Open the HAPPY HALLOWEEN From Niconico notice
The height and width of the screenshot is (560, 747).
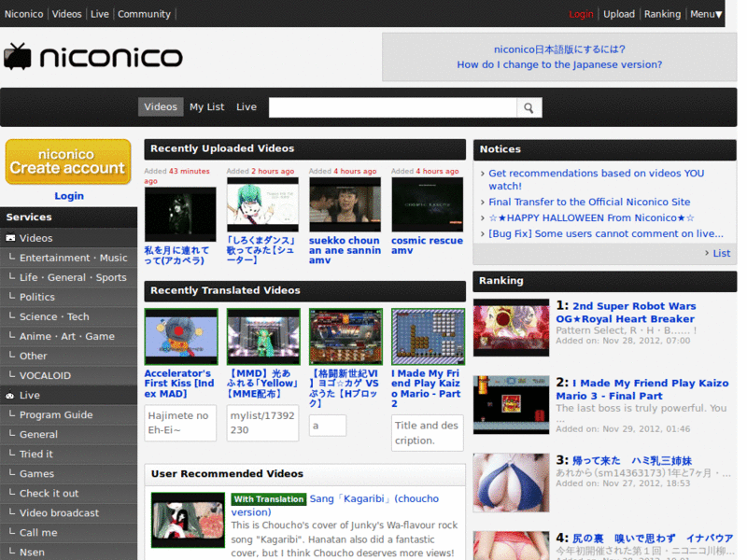(591, 217)
